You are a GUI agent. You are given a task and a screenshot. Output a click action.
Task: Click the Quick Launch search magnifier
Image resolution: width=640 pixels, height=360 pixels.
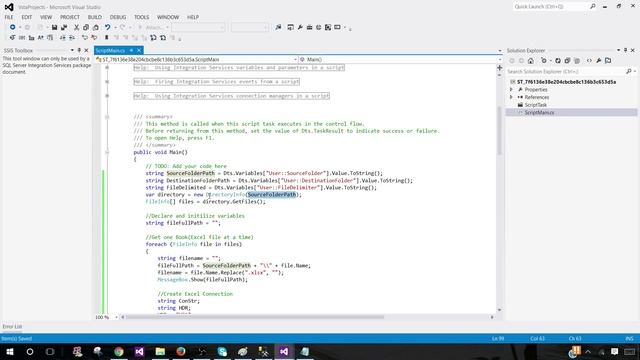tap(593, 7)
